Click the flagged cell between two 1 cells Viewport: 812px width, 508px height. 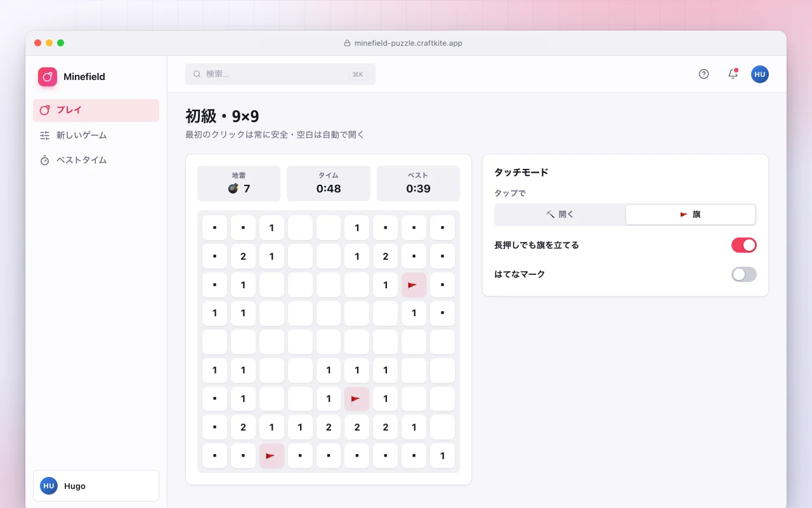pos(357,399)
